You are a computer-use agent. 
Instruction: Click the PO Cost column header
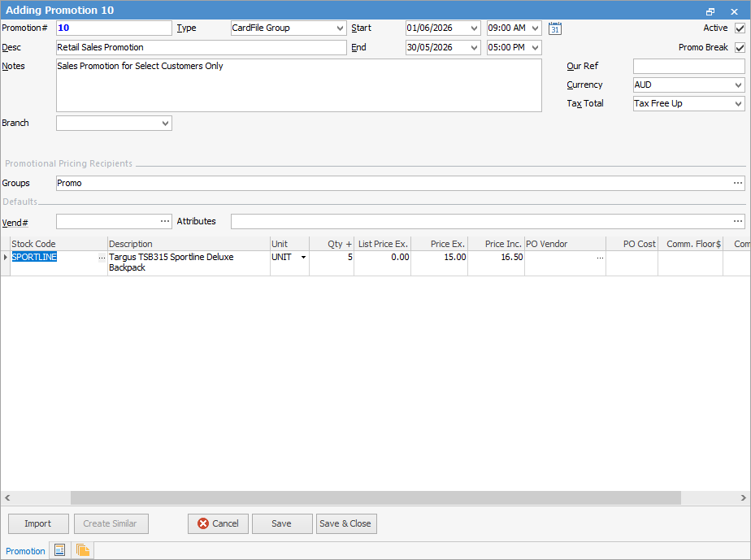click(x=632, y=244)
